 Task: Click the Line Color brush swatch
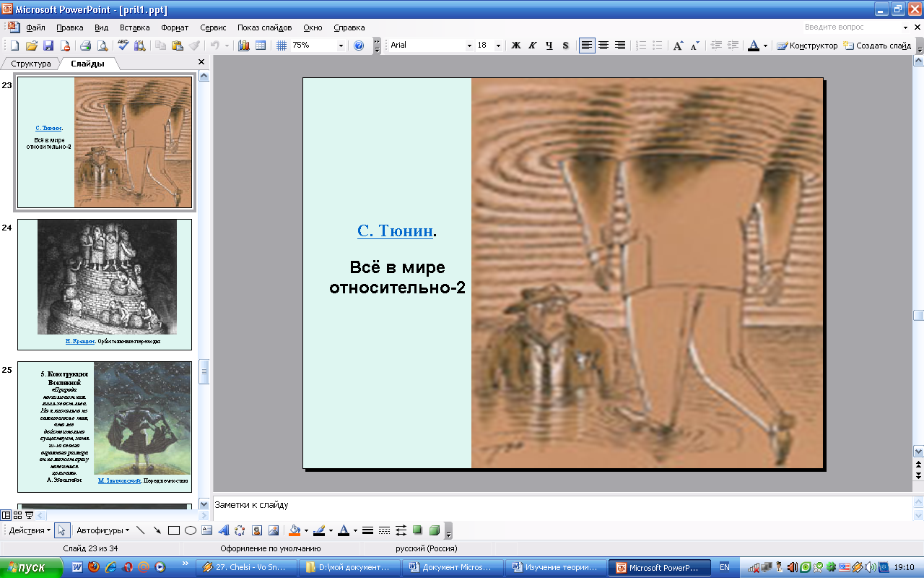pyautogui.click(x=319, y=530)
